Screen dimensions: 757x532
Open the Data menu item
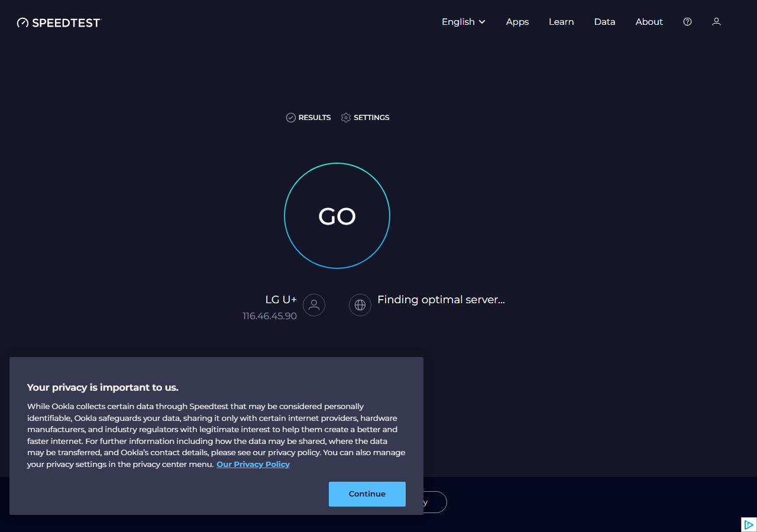click(604, 22)
